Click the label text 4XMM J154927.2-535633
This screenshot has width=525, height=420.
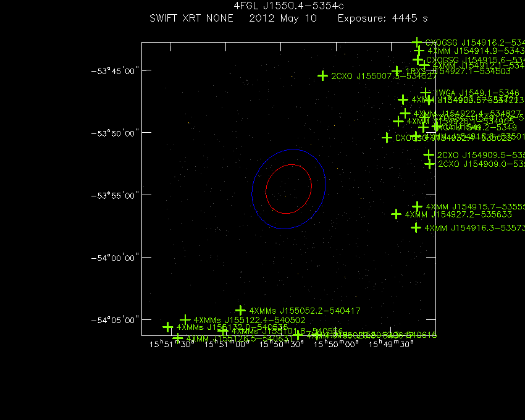[458, 214]
